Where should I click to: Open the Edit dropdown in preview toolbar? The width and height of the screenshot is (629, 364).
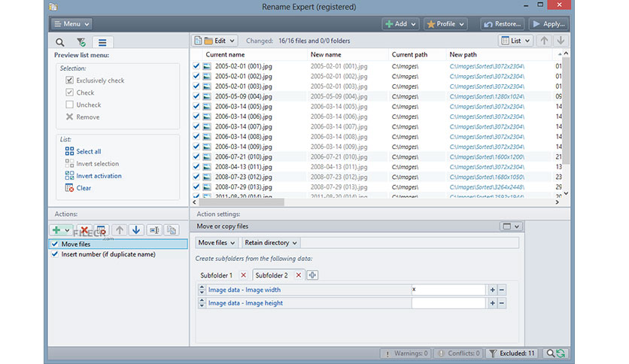point(215,41)
